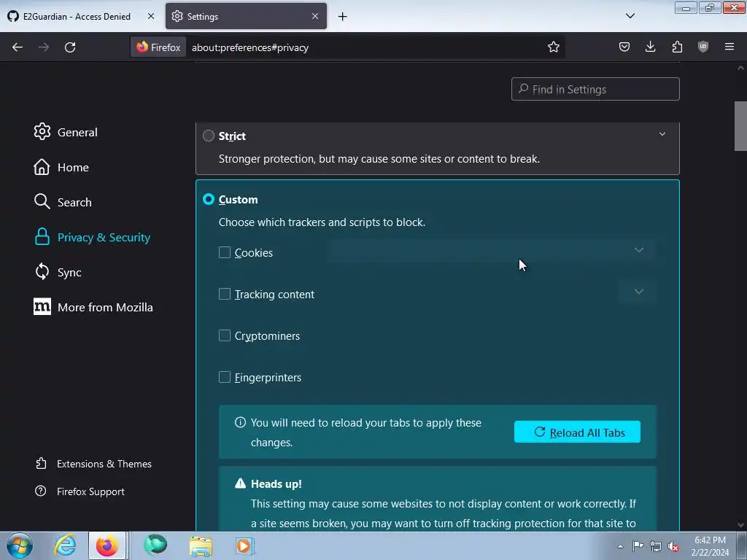Open the green globe app on taskbar
Image resolution: width=747 pixels, height=560 pixels.
(x=155, y=545)
